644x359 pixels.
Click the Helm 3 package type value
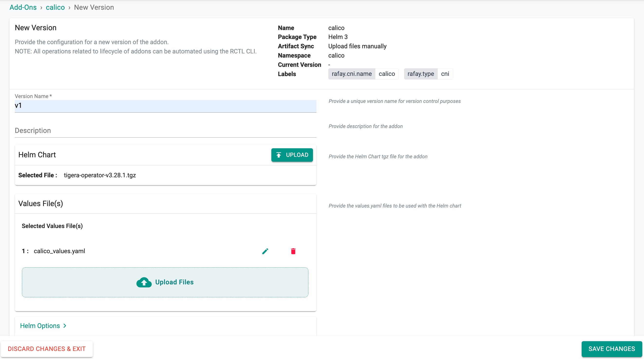click(x=338, y=37)
